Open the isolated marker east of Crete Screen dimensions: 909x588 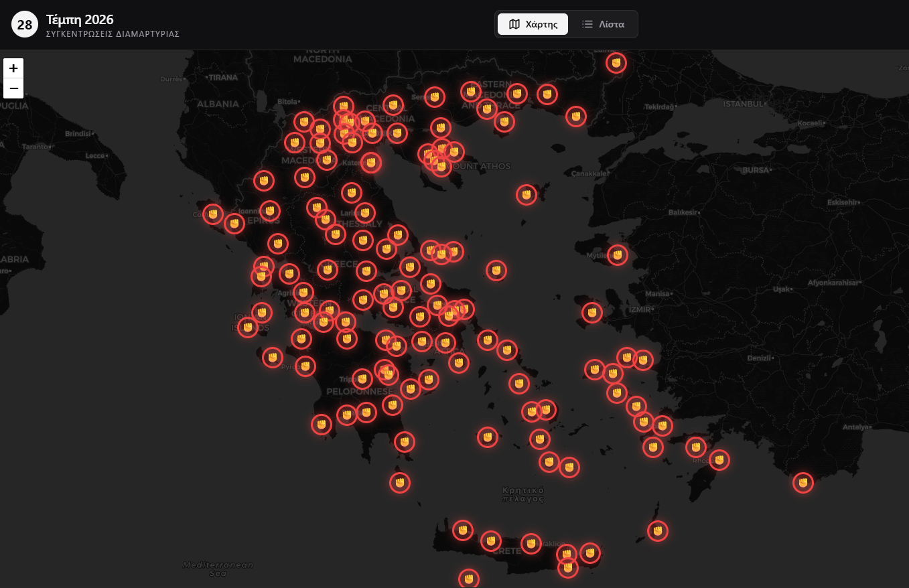pos(658,531)
